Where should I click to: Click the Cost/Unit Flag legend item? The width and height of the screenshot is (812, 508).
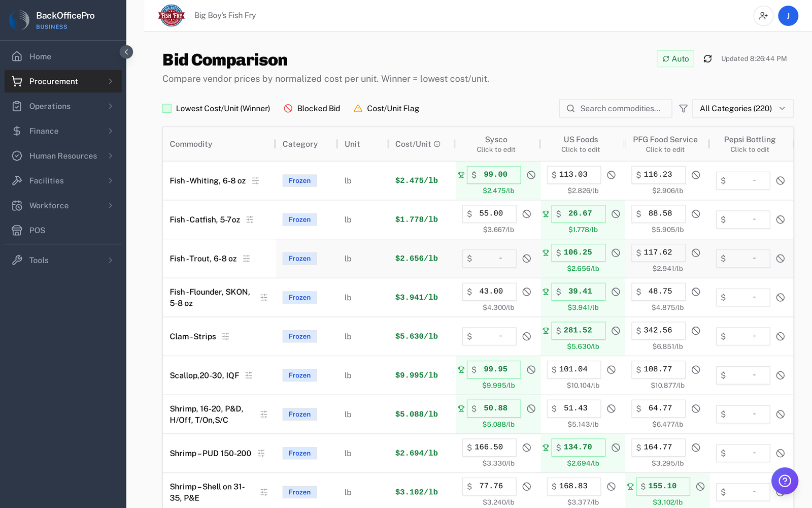pos(386,109)
